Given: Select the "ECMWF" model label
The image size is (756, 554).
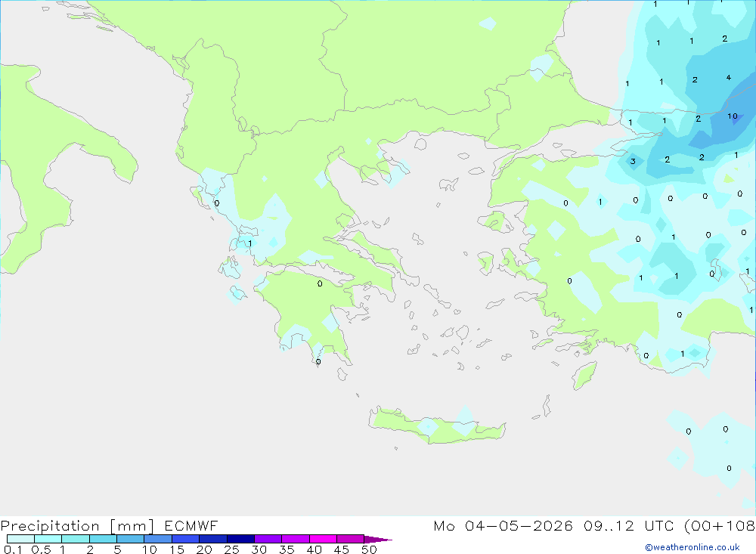Looking at the screenshot, I should (x=191, y=526).
